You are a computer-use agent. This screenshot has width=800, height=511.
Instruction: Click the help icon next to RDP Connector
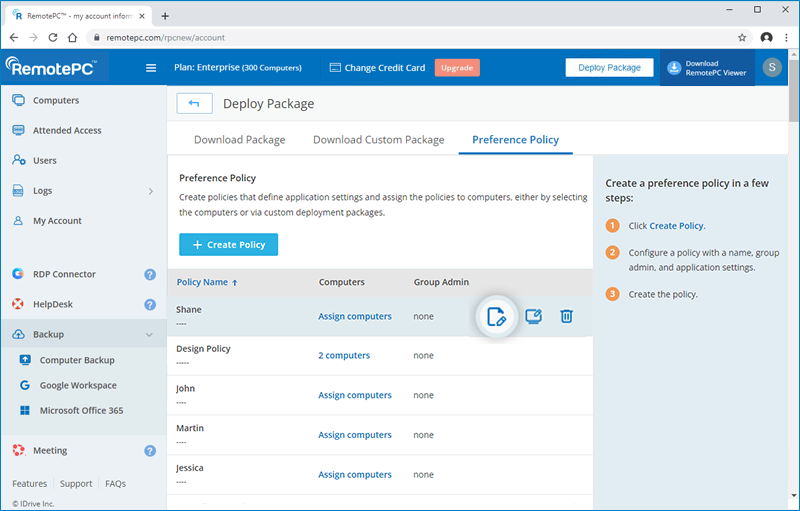coord(150,274)
